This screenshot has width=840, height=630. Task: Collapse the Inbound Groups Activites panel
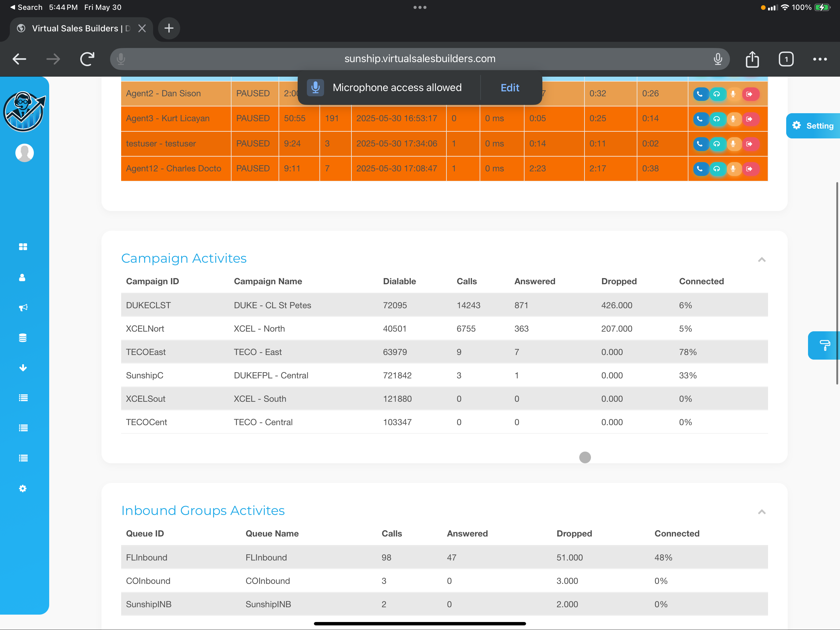[x=761, y=512]
